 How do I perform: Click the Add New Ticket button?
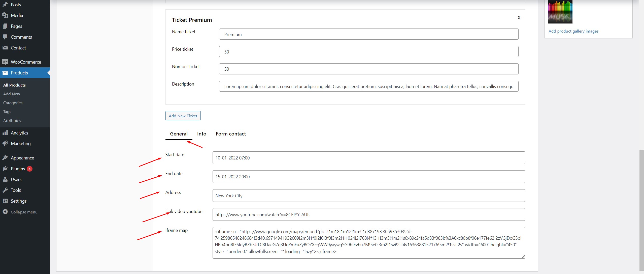(183, 116)
